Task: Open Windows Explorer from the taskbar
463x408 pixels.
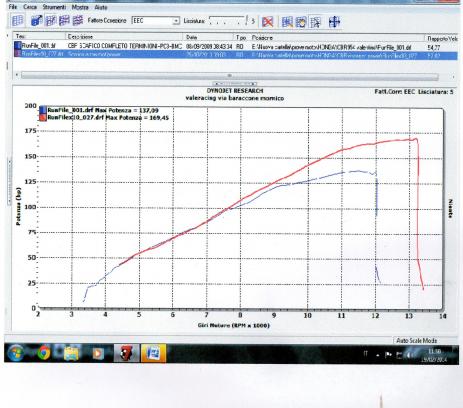Action: point(71,353)
